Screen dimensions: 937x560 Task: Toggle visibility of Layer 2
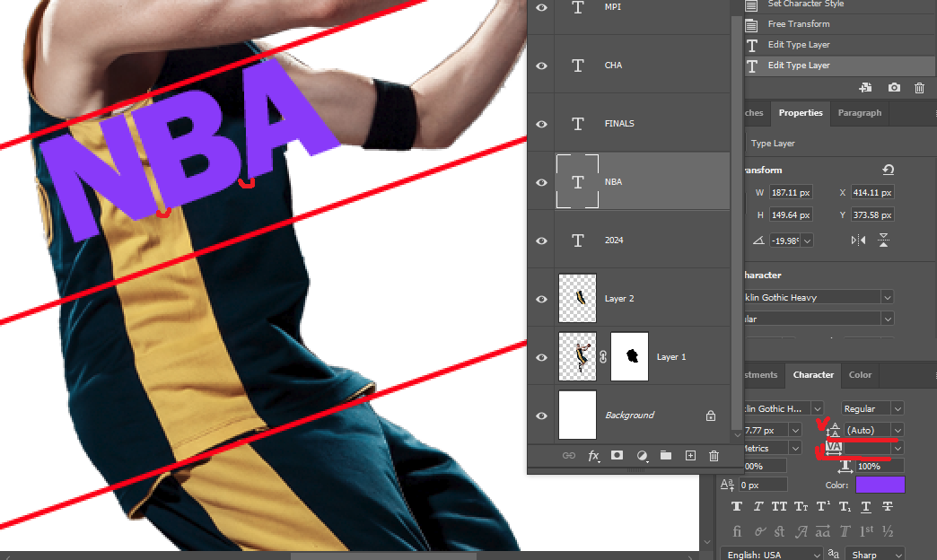pos(541,300)
